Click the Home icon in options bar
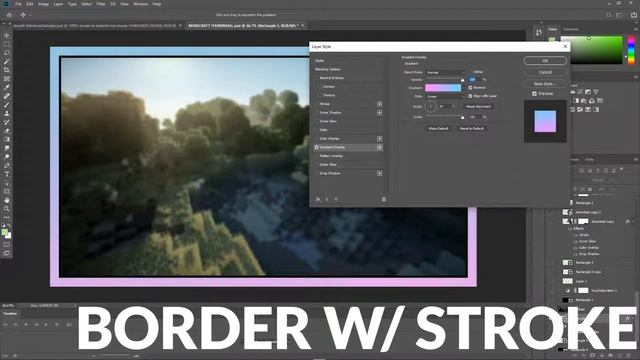Image resolution: width=640 pixels, height=360 pixels. (9, 15)
